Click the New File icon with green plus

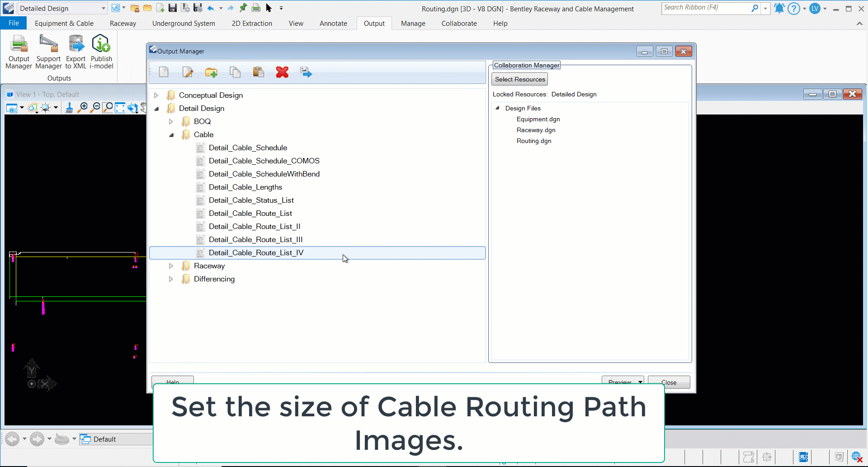tap(160, 8)
